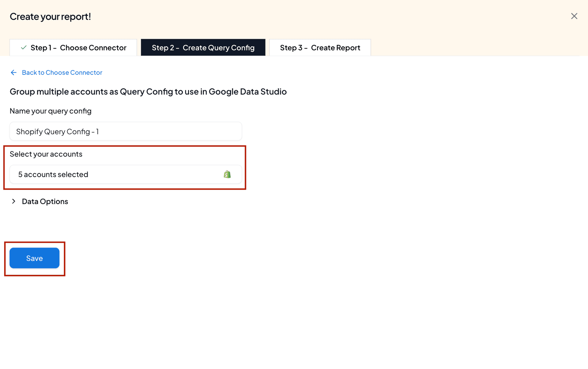Select Step 2 Create Query Config tab
The image size is (588, 369).
pyautogui.click(x=203, y=48)
